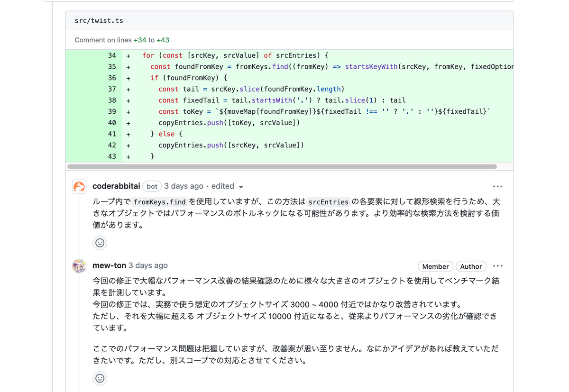Add a reaction to mew-ton's comment
Image resolution: width=569 pixels, height=392 pixels.
click(100, 378)
